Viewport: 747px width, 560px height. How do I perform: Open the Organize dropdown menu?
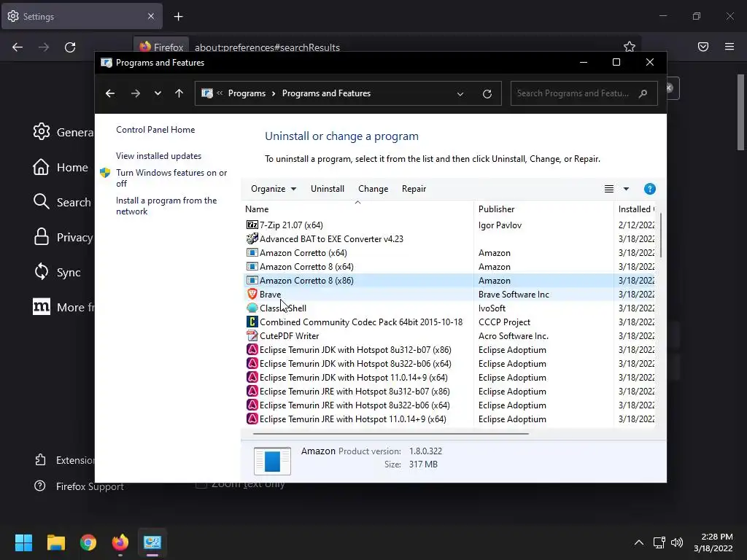point(274,189)
